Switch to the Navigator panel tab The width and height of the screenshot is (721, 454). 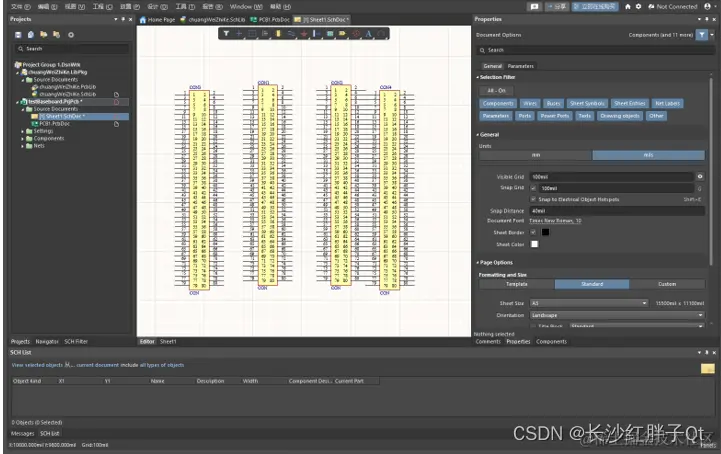(x=47, y=342)
